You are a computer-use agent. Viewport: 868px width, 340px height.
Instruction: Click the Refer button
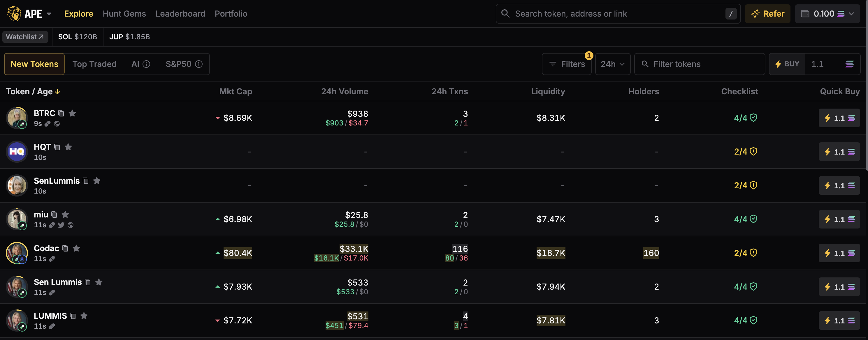767,14
